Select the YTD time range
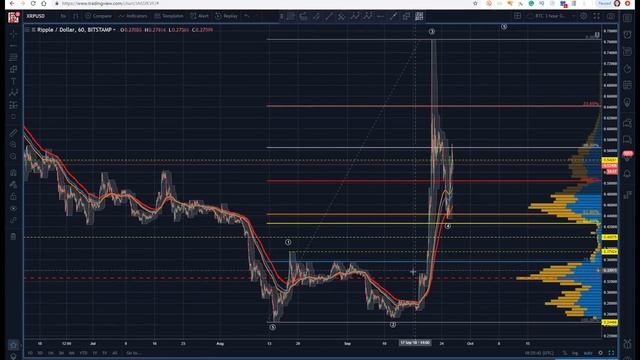The width and height of the screenshot is (640, 360). [x=84, y=353]
